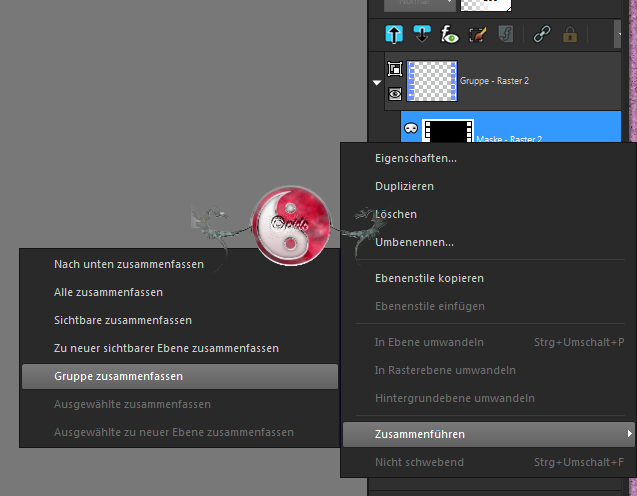Click the layer styles script icon
The width and height of the screenshot is (637, 496).
[x=505, y=35]
